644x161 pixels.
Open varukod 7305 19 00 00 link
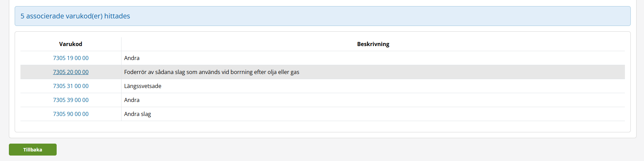point(71,58)
